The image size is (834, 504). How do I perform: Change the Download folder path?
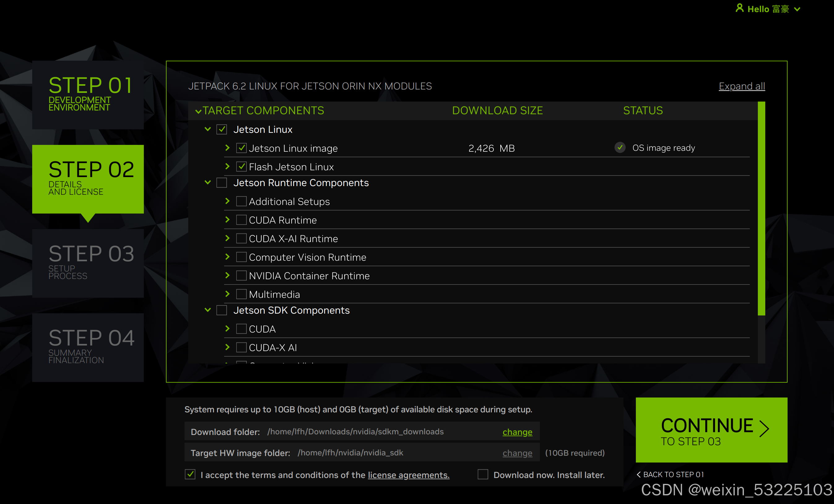tap(517, 432)
